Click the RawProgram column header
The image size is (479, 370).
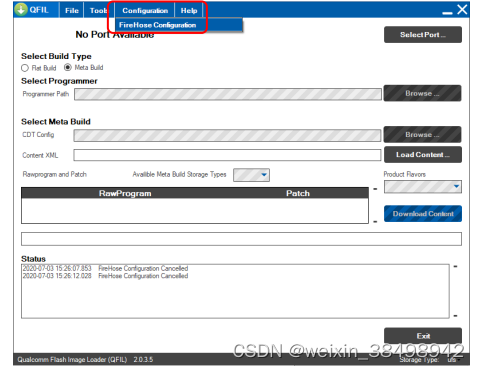[125, 193]
